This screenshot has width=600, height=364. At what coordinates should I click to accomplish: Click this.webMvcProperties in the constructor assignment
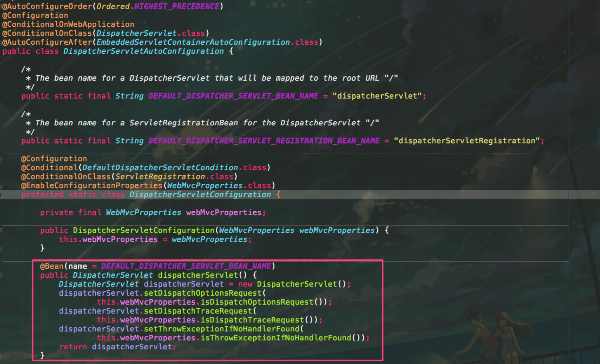pos(108,239)
